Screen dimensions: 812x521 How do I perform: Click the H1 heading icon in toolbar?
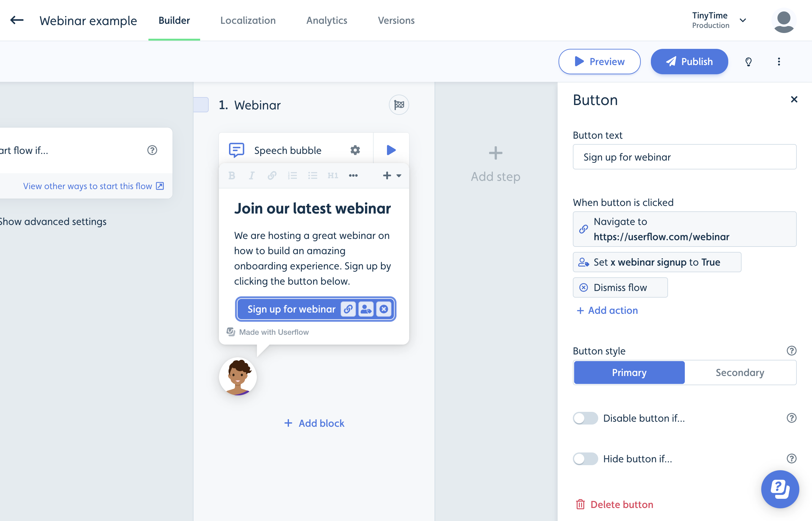(333, 175)
